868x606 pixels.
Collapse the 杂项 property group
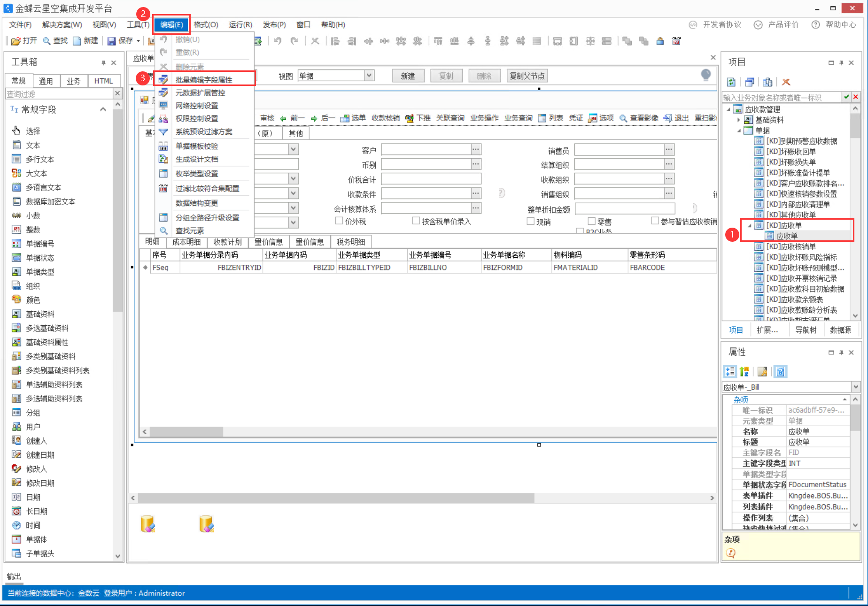coord(845,399)
